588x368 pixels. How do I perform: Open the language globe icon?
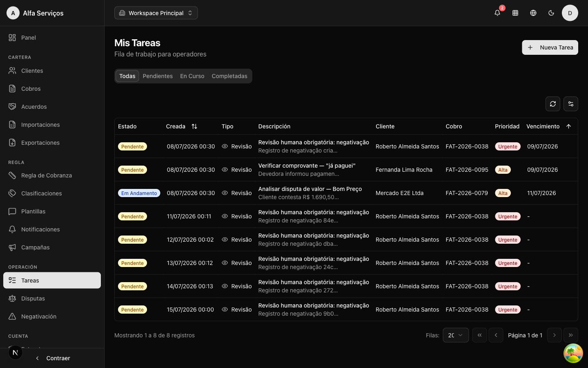click(533, 13)
